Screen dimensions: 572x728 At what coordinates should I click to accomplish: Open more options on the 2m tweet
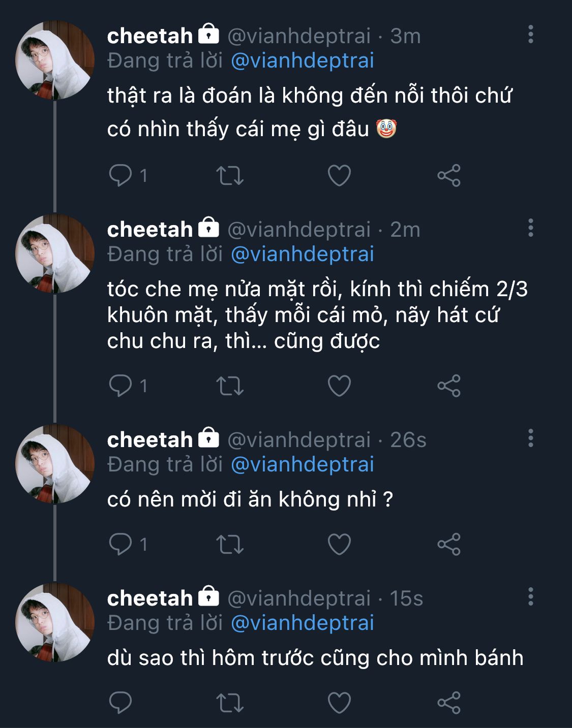click(531, 228)
